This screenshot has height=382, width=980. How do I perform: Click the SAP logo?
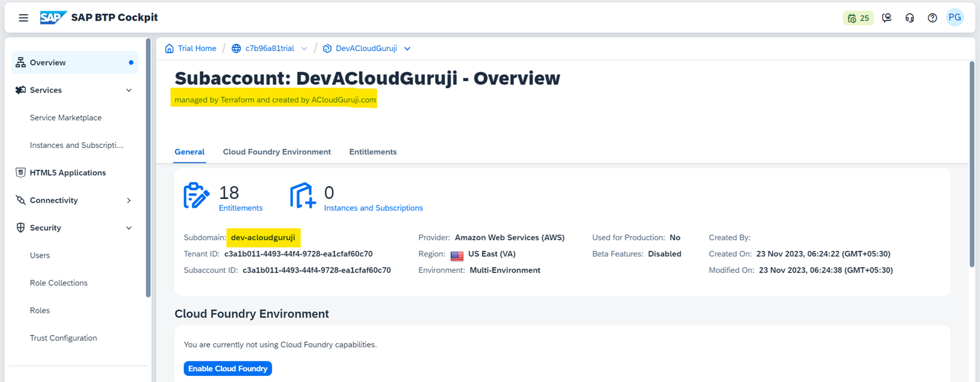(x=53, y=18)
